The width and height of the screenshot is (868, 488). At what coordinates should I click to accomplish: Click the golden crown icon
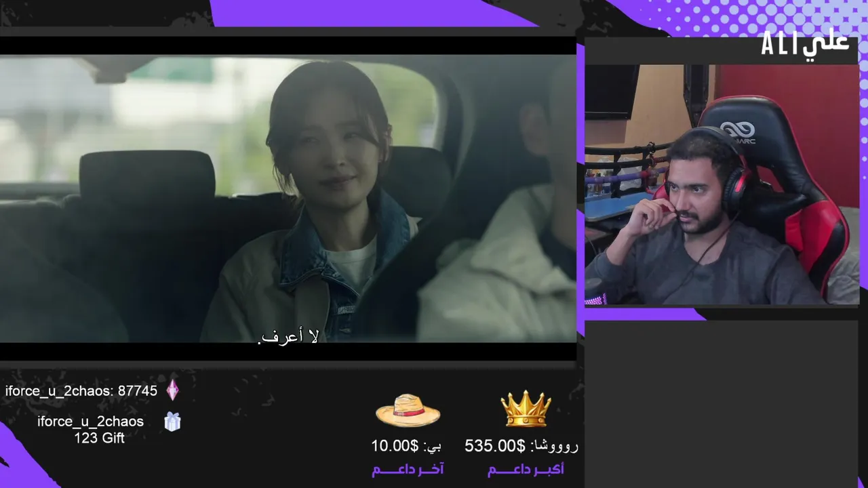pos(526,409)
